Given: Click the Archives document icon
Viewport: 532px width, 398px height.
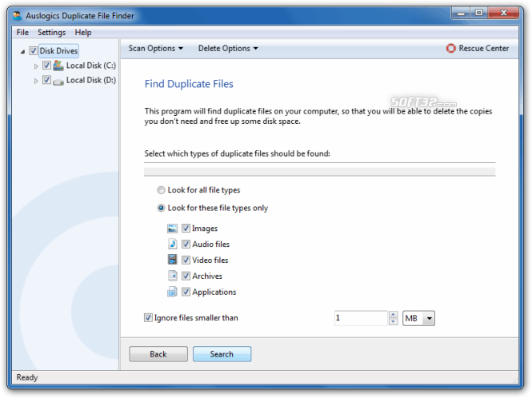Looking at the screenshot, I should 172,276.
